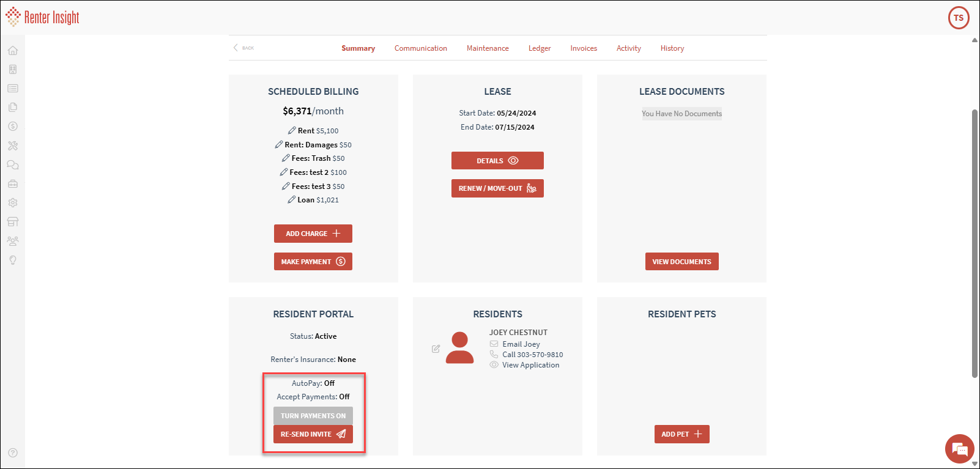980x469 pixels.
Task: Switch to the Communication tab
Action: coord(420,48)
